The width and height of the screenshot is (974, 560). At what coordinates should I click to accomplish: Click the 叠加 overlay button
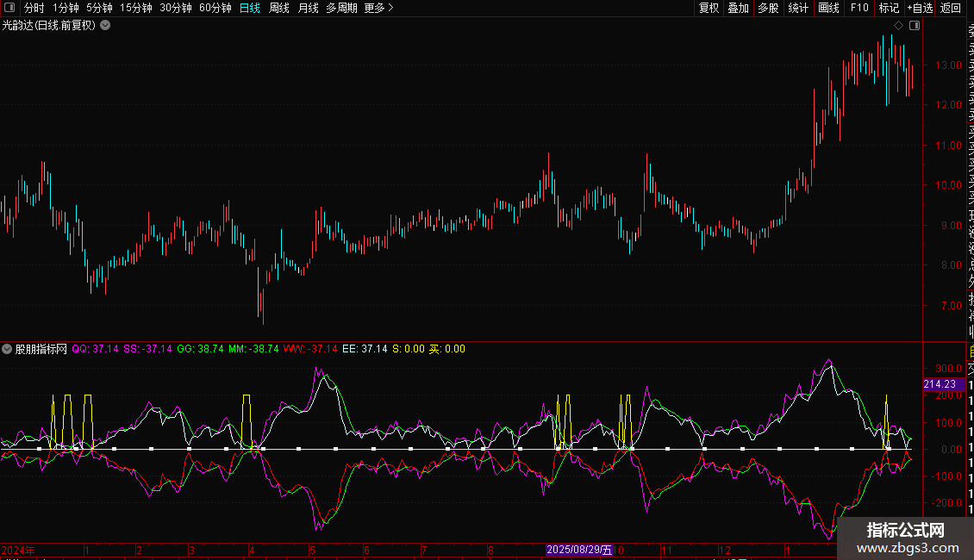pos(738,8)
